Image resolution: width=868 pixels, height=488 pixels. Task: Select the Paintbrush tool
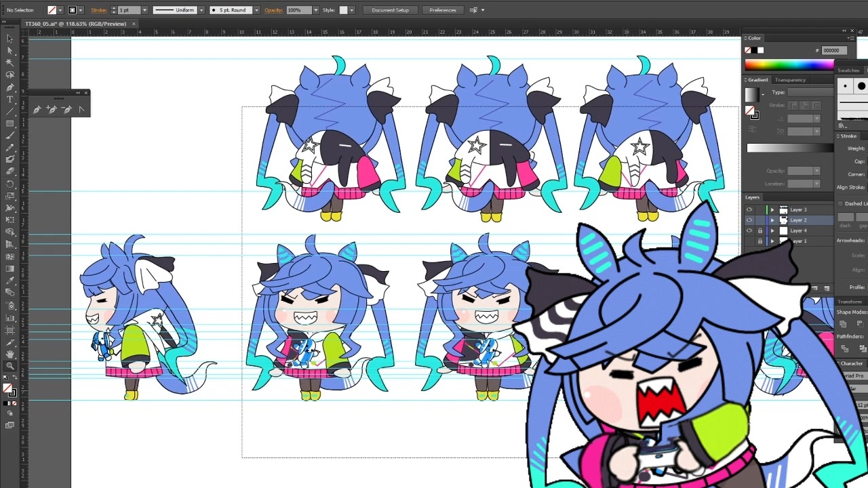[9, 136]
